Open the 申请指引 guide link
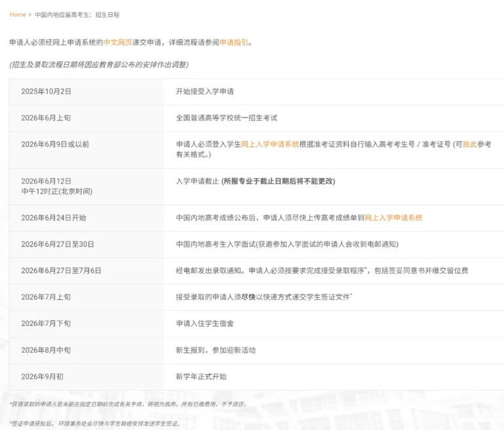This screenshot has height=430, width=504. pyautogui.click(x=234, y=43)
